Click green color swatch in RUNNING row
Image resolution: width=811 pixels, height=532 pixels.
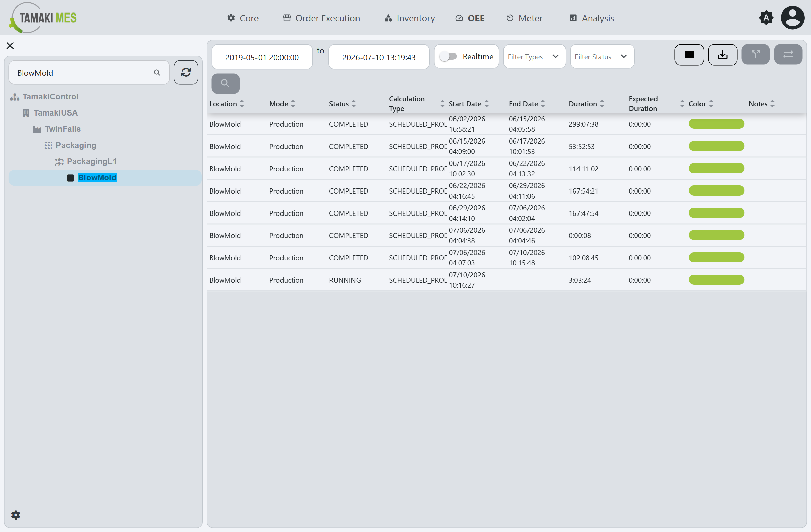click(716, 280)
